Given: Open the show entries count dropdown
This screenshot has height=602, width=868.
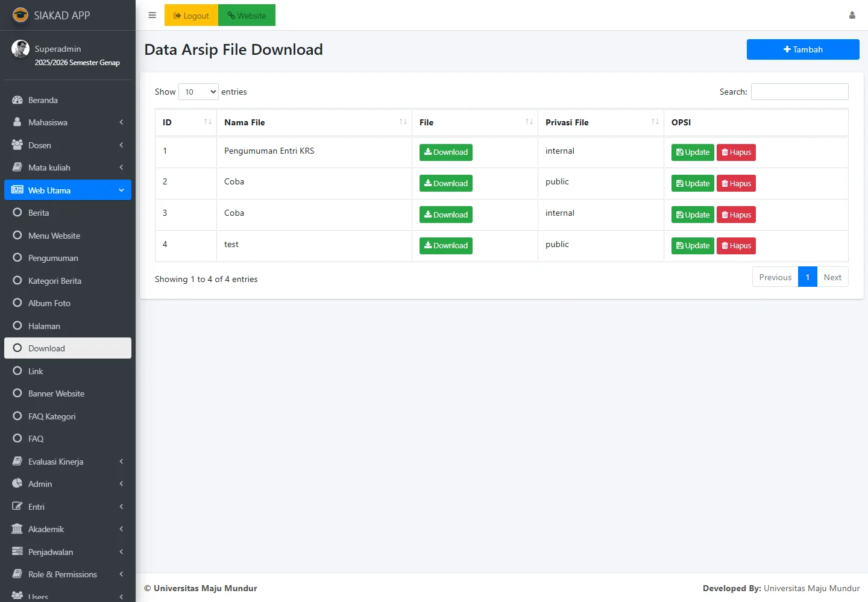Looking at the screenshot, I should point(198,92).
